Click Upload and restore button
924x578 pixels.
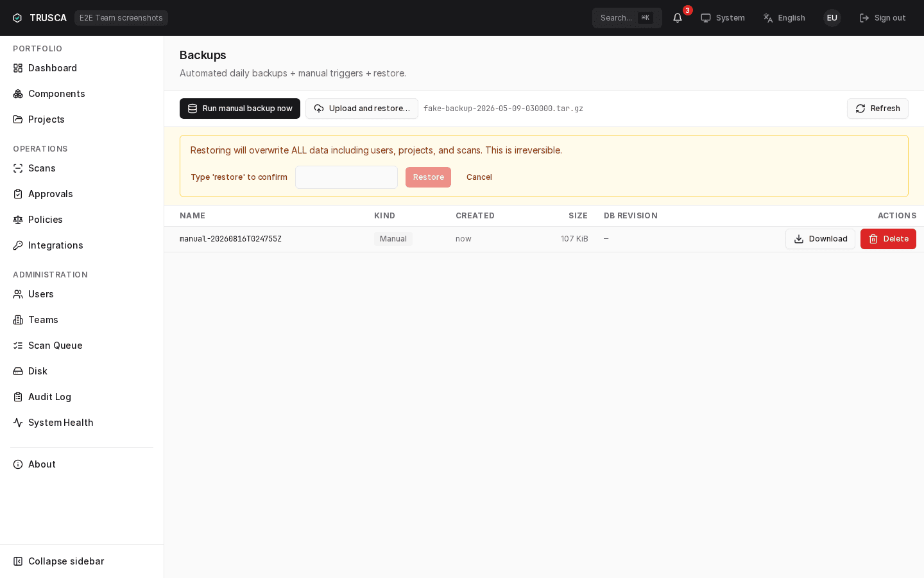[362, 109]
